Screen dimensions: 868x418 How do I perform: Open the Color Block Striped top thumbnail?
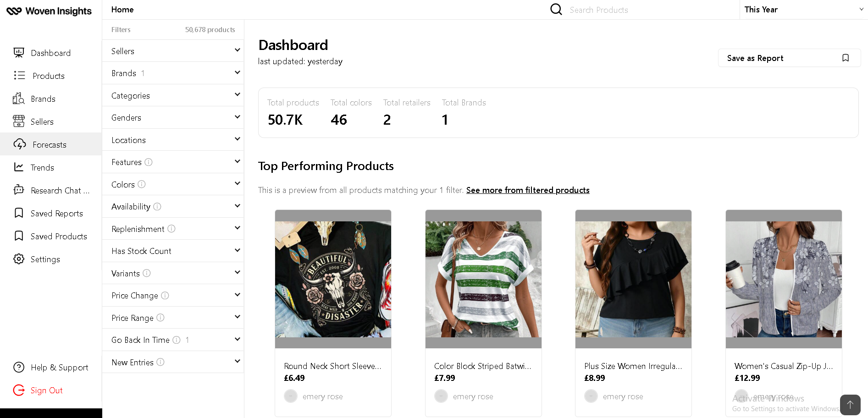click(483, 279)
